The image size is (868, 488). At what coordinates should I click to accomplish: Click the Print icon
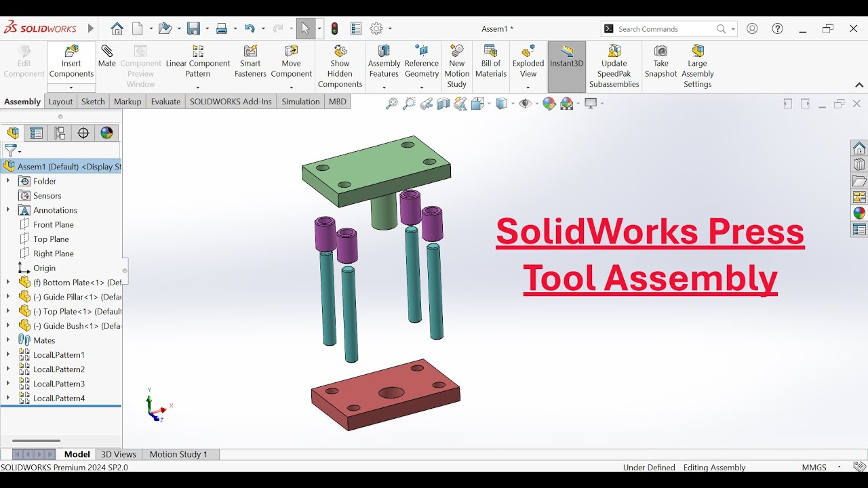221,28
